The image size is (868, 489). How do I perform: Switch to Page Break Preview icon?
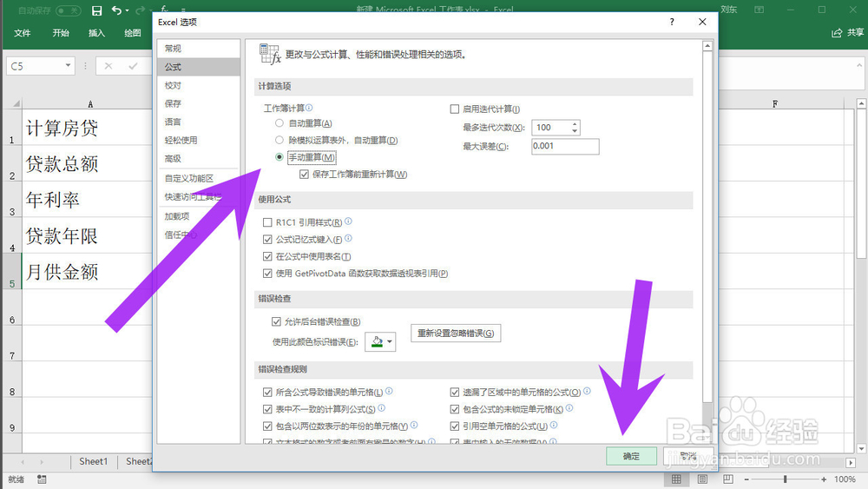click(x=728, y=479)
